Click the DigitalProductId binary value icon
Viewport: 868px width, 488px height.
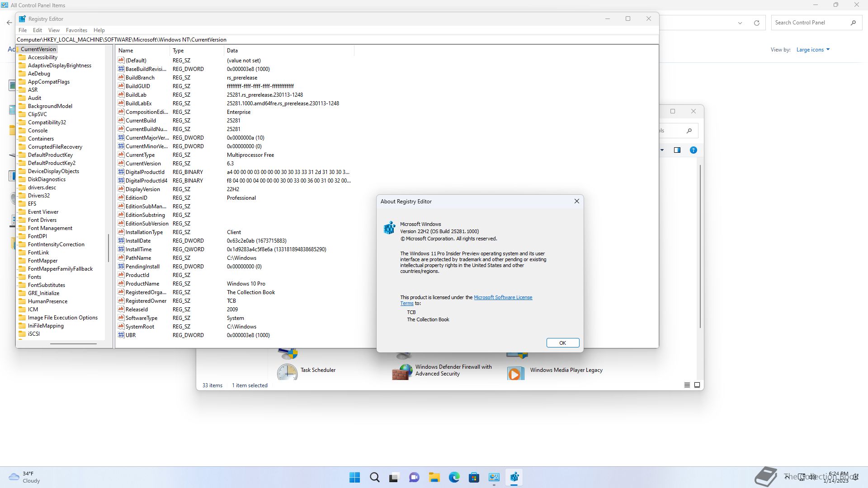121,172
